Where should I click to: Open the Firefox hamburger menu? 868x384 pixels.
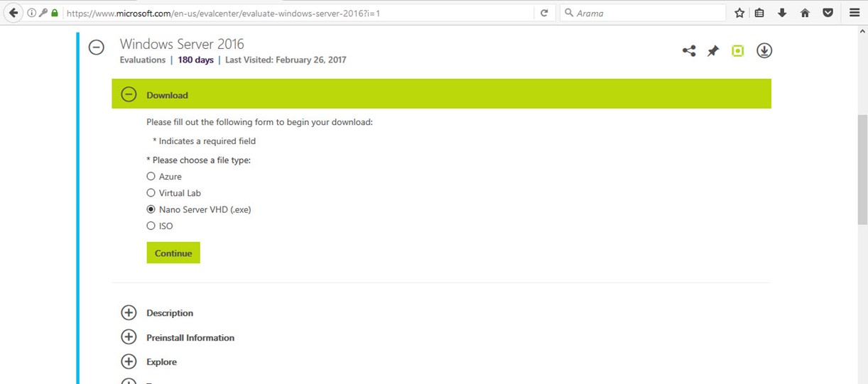[855, 13]
